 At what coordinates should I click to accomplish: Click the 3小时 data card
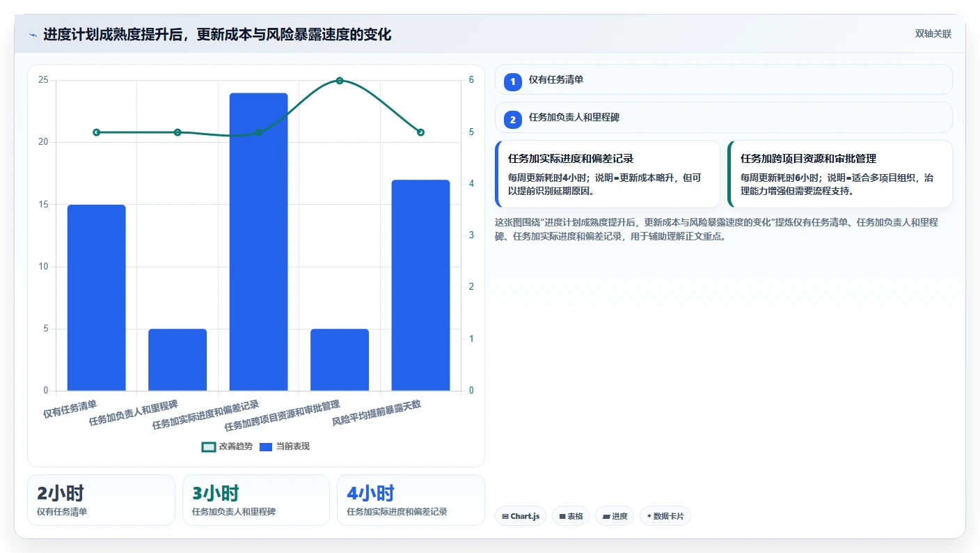pyautogui.click(x=255, y=500)
